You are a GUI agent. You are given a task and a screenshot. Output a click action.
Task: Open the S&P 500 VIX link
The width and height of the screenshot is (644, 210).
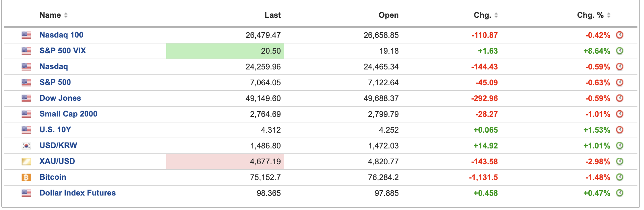tap(63, 51)
